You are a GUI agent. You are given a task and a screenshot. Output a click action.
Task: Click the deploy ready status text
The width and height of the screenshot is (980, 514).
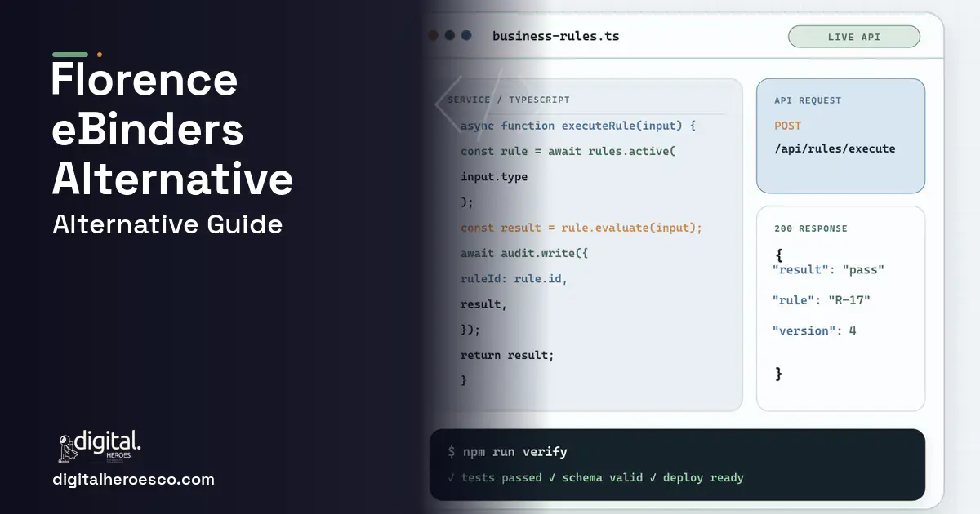coord(697,477)
